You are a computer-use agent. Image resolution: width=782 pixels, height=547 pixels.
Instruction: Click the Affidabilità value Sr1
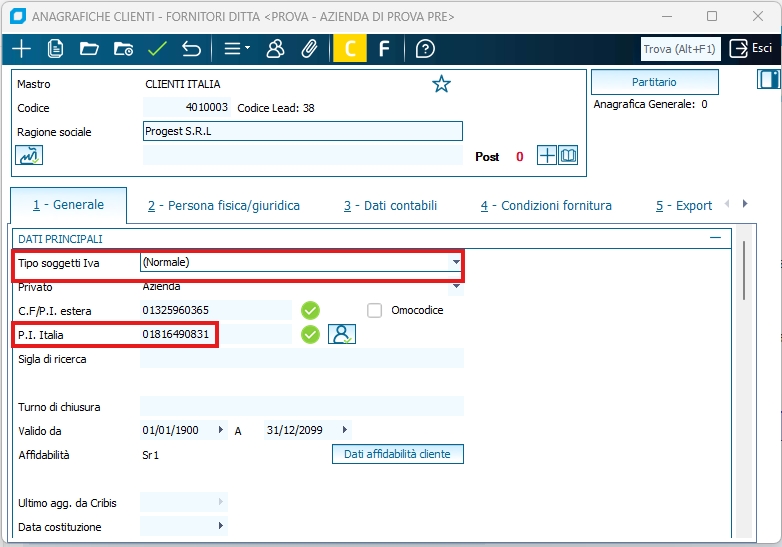coord(151,455)
